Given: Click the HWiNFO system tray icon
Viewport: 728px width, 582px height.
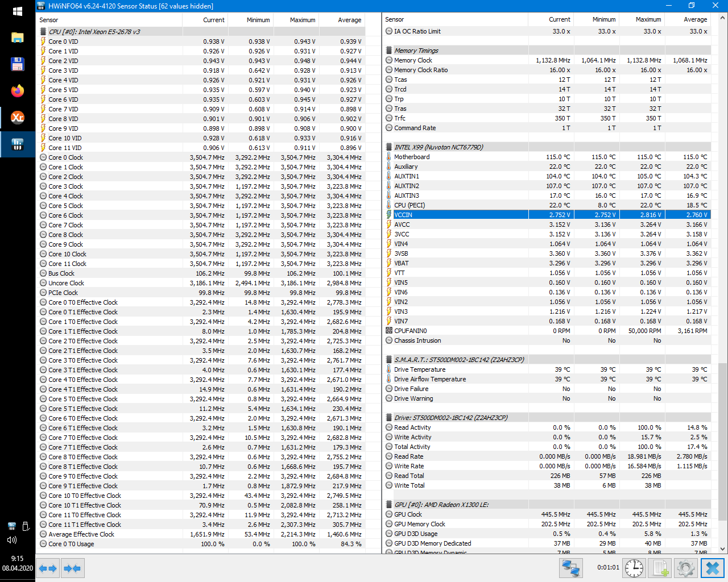Looking at the screenshot, I should [x=11, y=526].
